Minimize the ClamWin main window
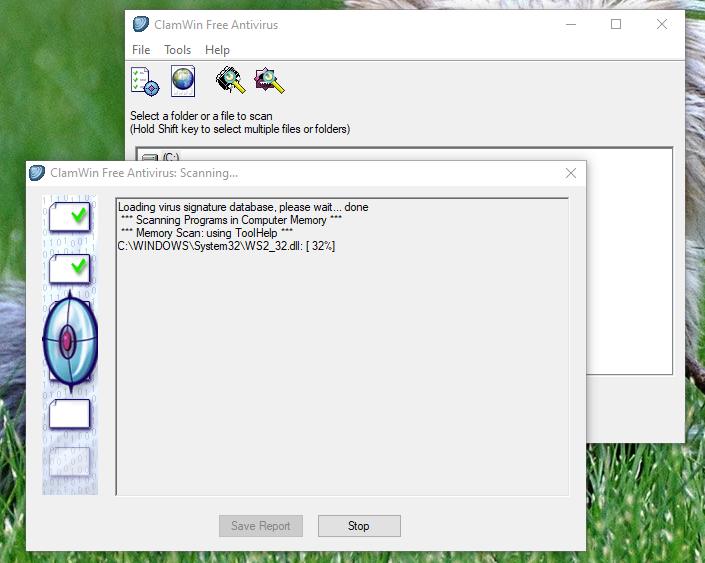Screen dimensions: 705x563 pyautogui.click(x=571, y=24)
